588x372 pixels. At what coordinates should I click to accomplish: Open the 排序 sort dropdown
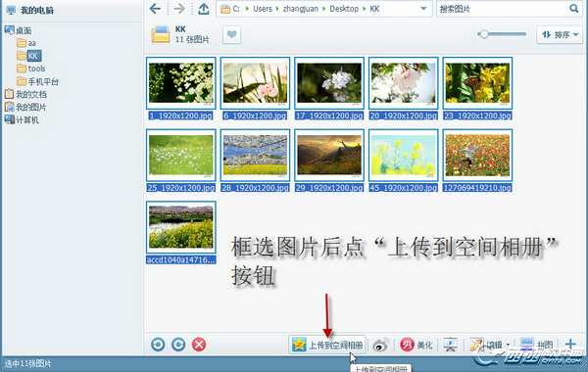click(x=560, y=35)
